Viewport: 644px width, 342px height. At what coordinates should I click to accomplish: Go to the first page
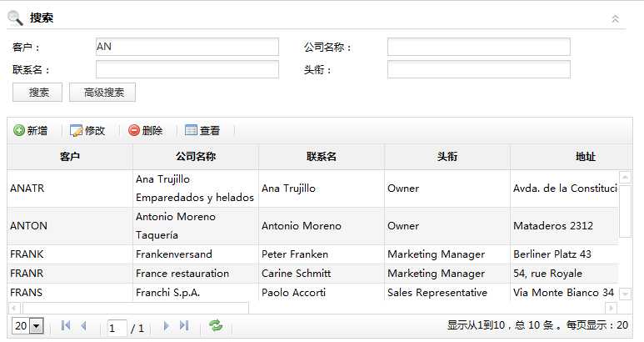tap(65, 326)
